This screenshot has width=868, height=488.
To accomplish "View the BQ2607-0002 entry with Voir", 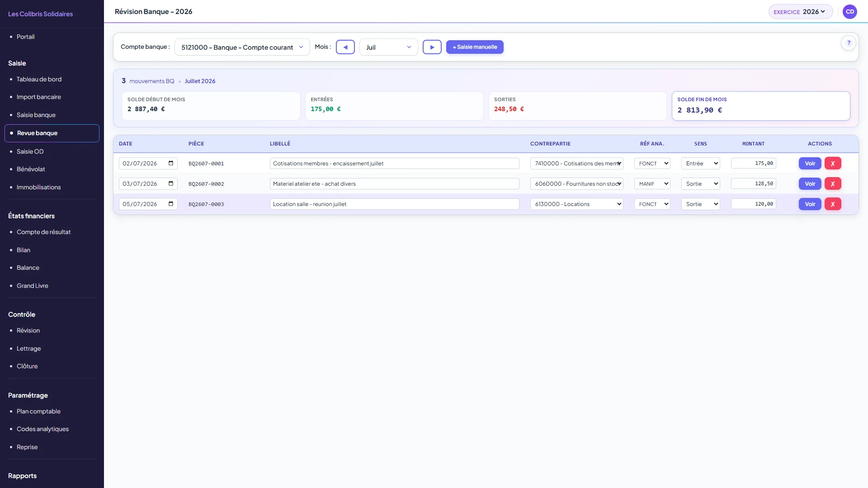I will pos(810,184).
